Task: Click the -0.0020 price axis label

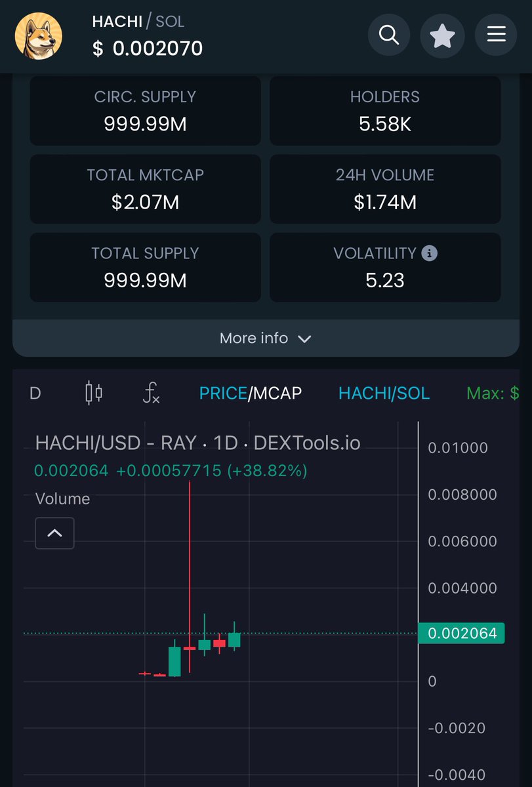Action: click(457, 728)
